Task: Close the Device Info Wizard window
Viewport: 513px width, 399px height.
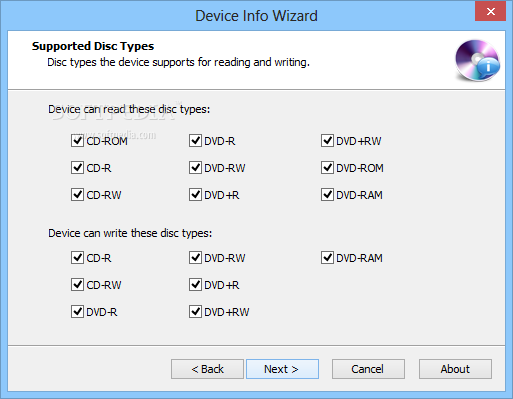Action: coord(490,12)
